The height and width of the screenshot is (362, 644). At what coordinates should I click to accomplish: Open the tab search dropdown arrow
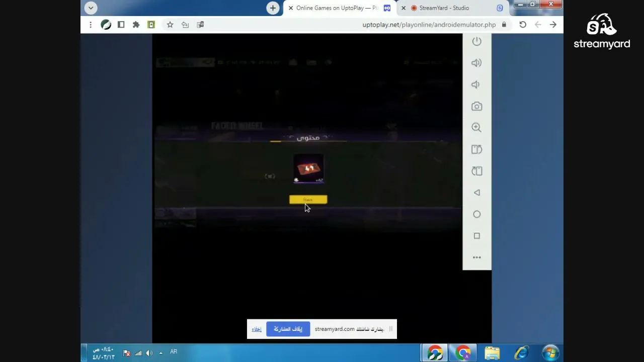point(91,8)
